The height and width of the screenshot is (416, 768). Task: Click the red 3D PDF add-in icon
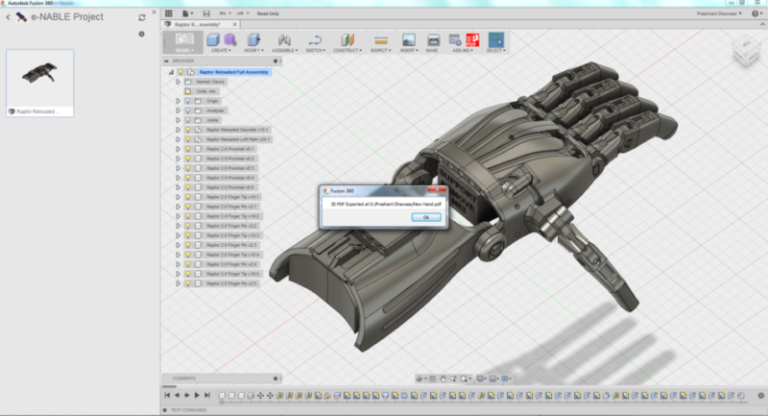tap(473, 40)
